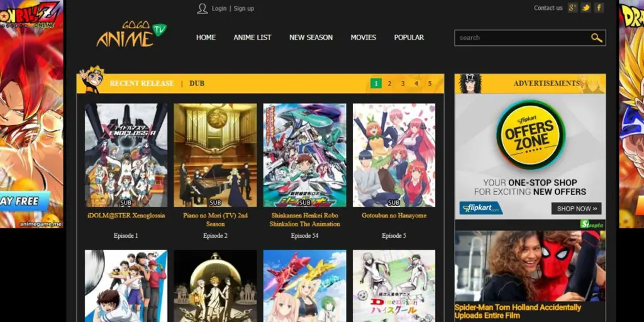The width and height of the screenshot is (644, 322).
Task: Open the Google Plus social icon
Action: (572, 8)
